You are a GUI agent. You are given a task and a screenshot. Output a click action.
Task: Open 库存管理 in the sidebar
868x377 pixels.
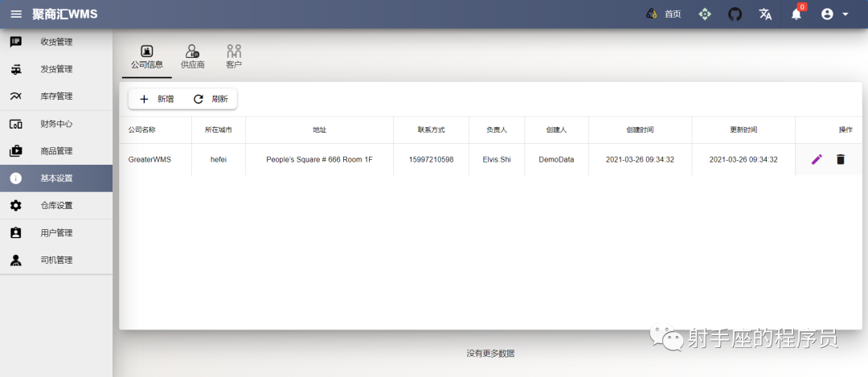56,96
